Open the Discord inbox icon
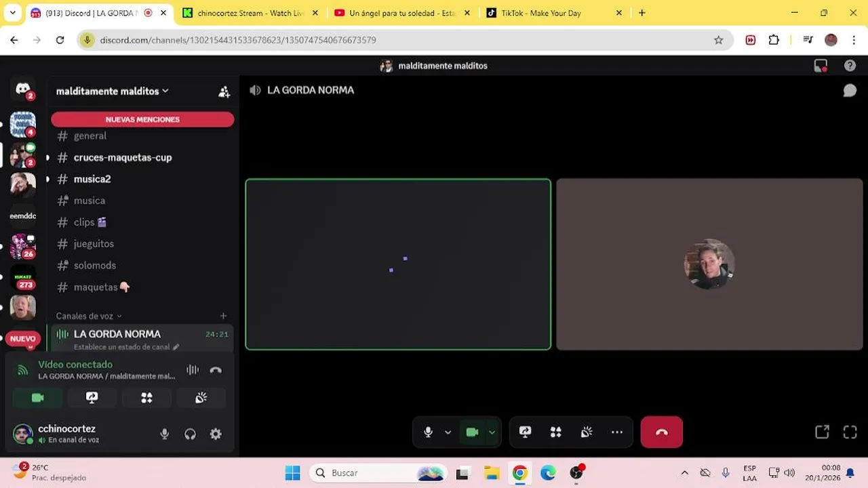This screenshot has width=868, height=488. tap(821, 66)
